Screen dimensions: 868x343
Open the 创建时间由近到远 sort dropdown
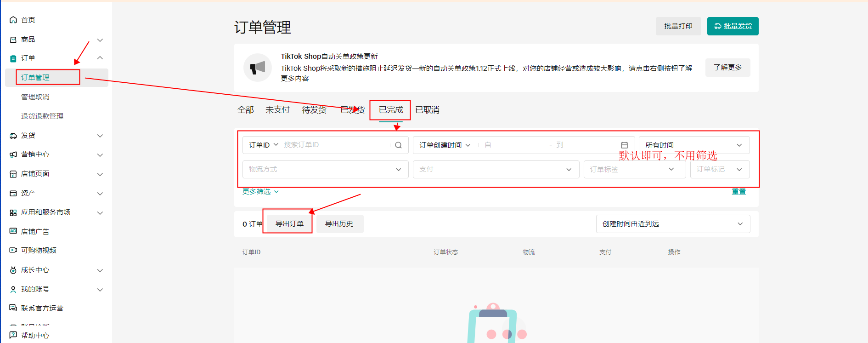[672, 224]
